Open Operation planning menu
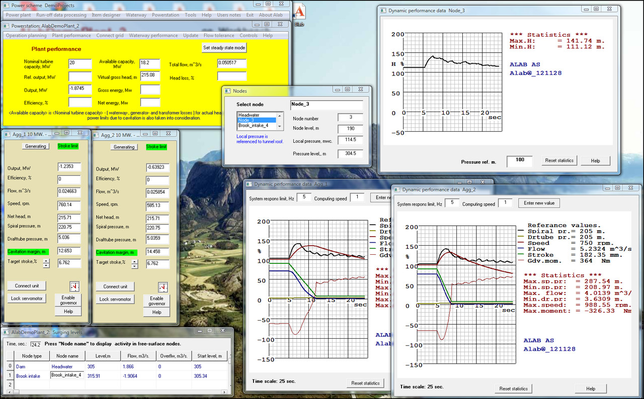This screenshot has height=399, width=644. tap(26, 35)
